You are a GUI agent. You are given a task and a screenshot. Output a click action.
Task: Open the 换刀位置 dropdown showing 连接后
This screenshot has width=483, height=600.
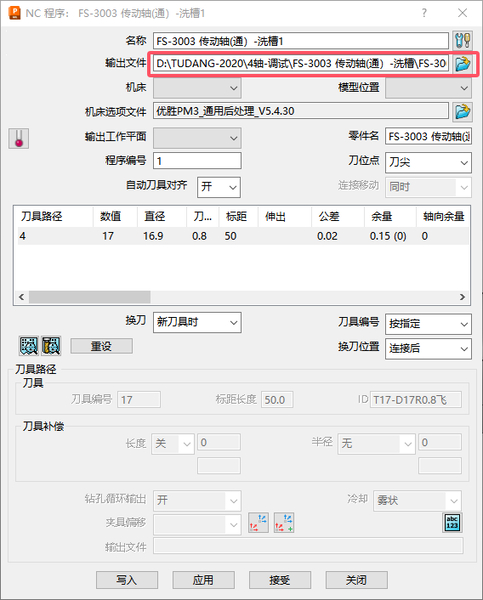tap(428, 349)
